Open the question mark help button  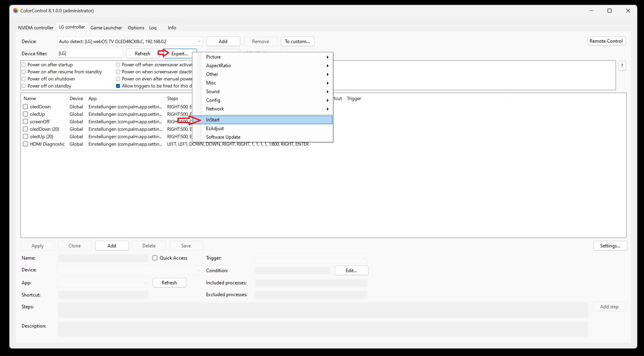click(622, 66)
